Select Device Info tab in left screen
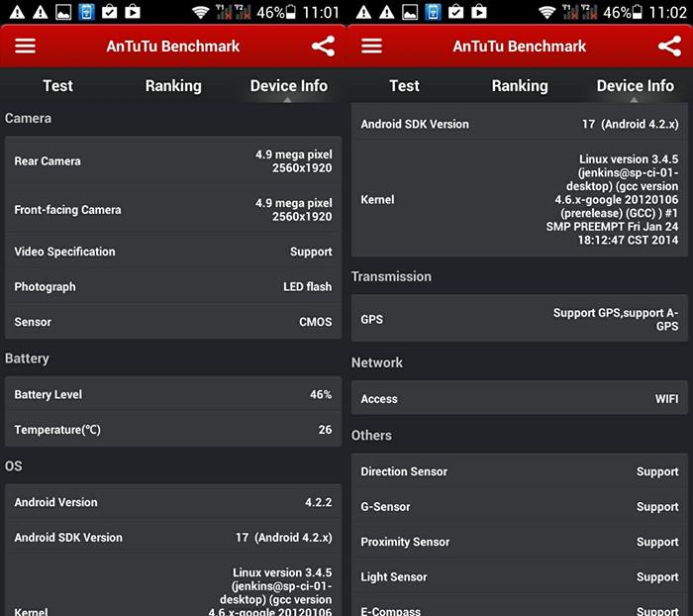The width and height of the screenshot is (693, 616). coord(289,86)
